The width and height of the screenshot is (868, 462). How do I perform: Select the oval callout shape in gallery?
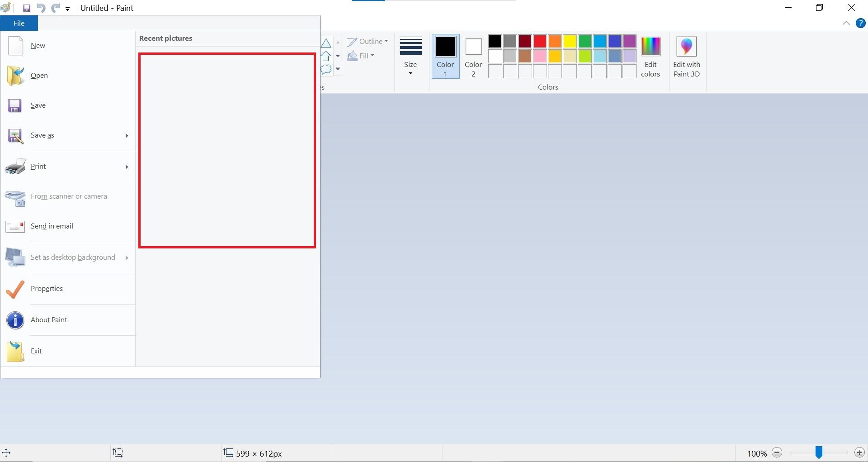pos(326,69)
